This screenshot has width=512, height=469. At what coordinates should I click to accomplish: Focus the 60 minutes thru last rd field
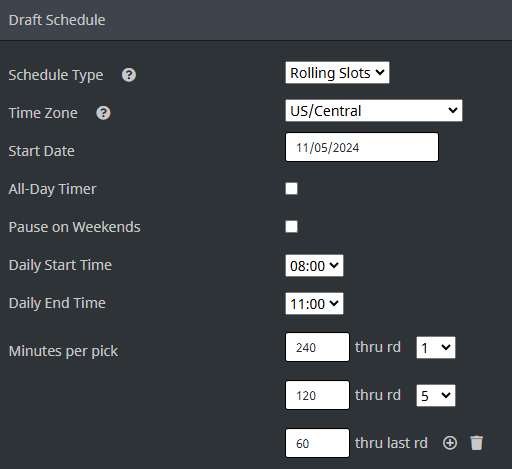[317, 443]
